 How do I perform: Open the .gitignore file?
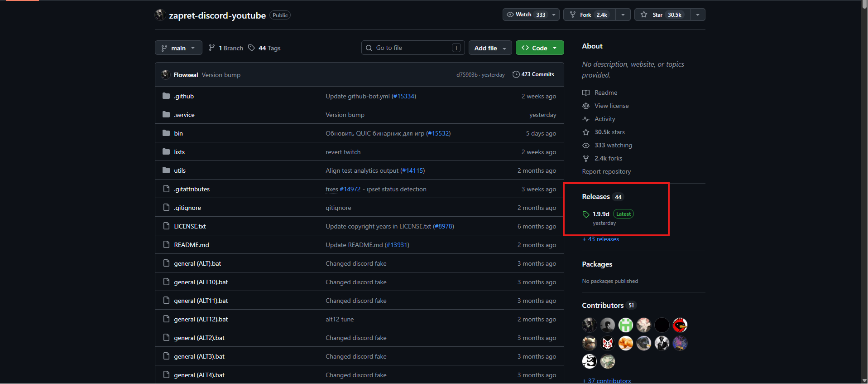[187, 208]
